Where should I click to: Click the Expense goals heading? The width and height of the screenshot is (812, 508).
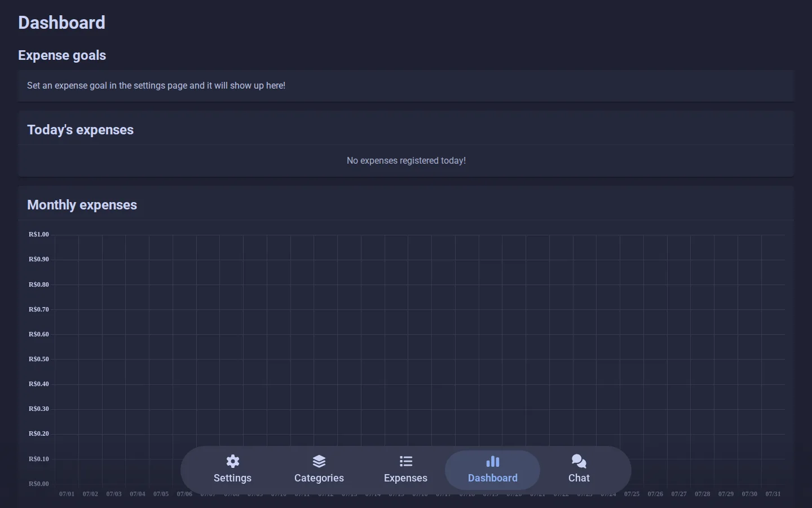(x=62, y=55)
